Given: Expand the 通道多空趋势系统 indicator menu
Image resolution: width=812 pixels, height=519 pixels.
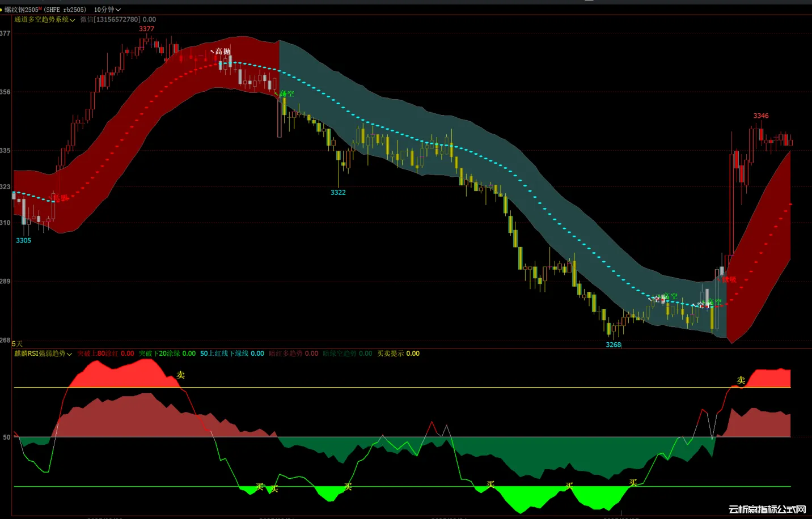Looking at the screenshot, I should [44, 19].
